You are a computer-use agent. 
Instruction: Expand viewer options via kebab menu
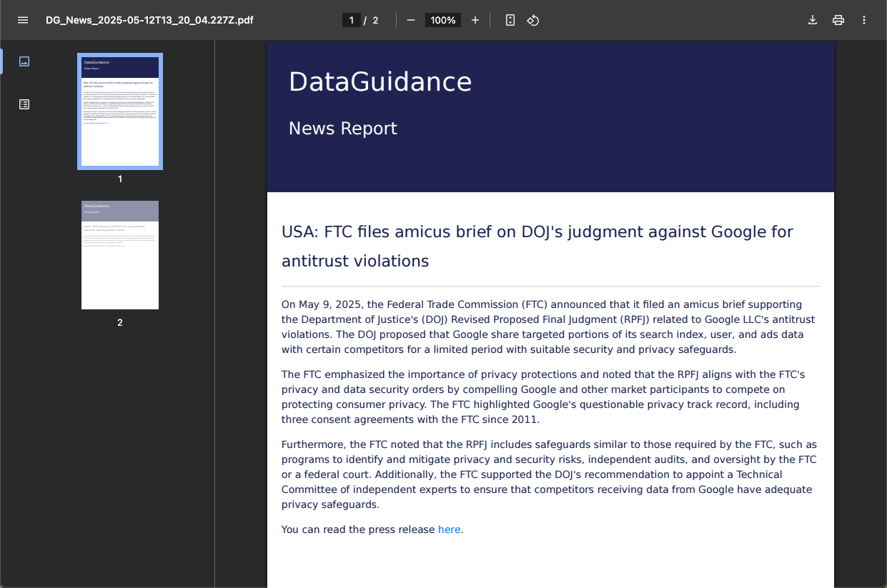864,20
